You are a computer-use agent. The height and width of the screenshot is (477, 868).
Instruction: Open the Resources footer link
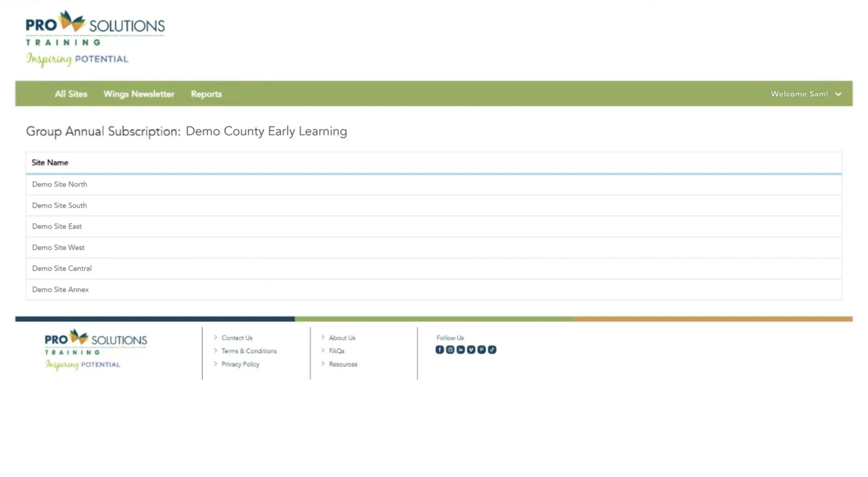(x=343, y=364)
